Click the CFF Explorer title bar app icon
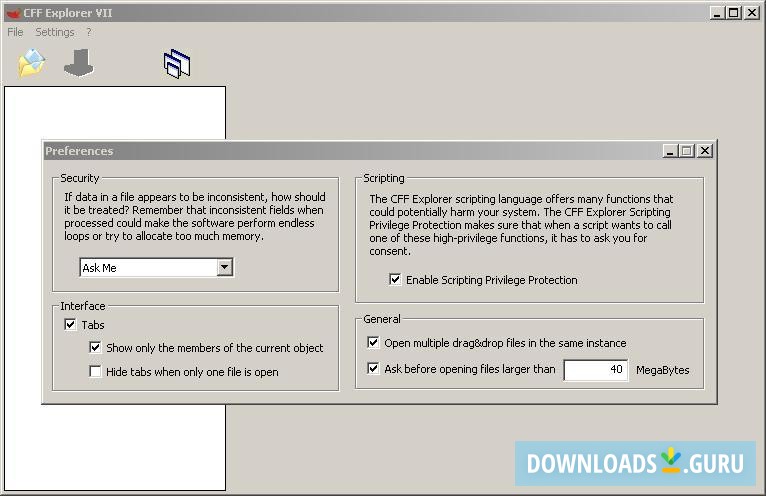This screenshot has width=766, height=496. click(x=13, y=13)
